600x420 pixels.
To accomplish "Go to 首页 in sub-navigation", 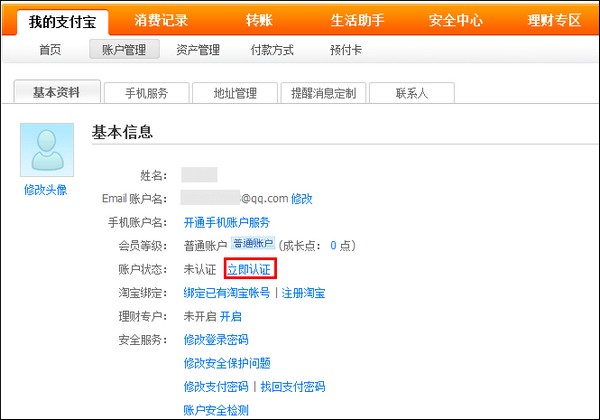I will coord(50,50).
